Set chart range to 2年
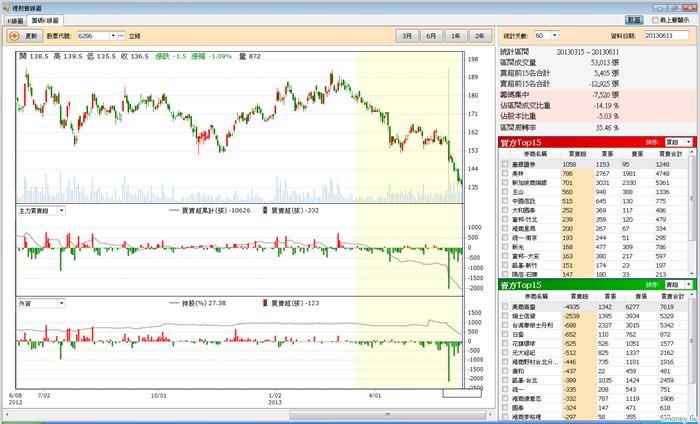The width and height of the screenshot is (700, 424). 479,36
